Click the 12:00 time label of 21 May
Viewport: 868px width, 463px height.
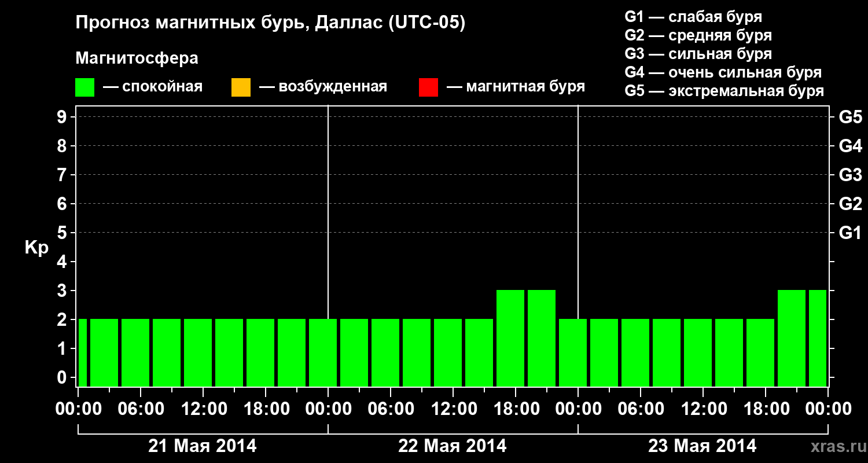pos(203,409)
